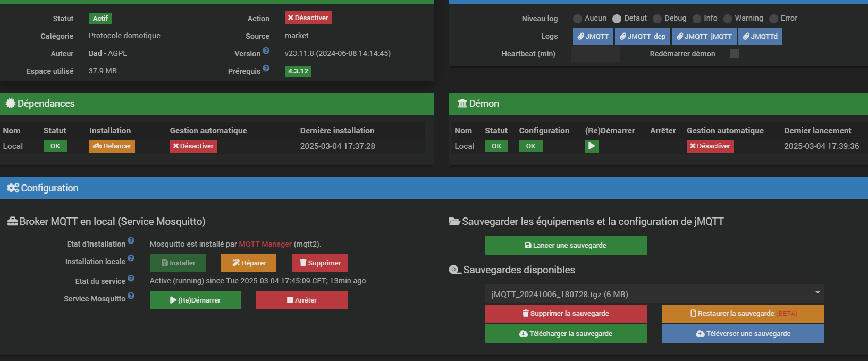The width and height of the screenshot is (868, 361).
Task: Click the dependencies OK status badge
Action: coord(55,146)
